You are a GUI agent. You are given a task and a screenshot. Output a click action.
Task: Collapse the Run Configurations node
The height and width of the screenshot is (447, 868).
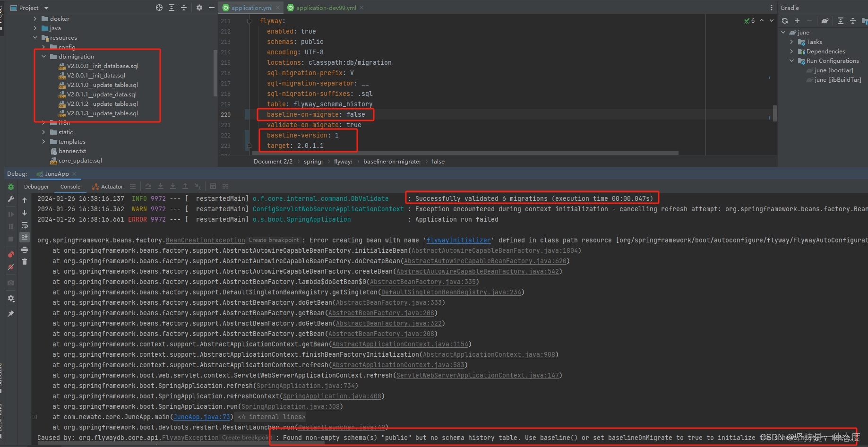(x=792, y=60)
